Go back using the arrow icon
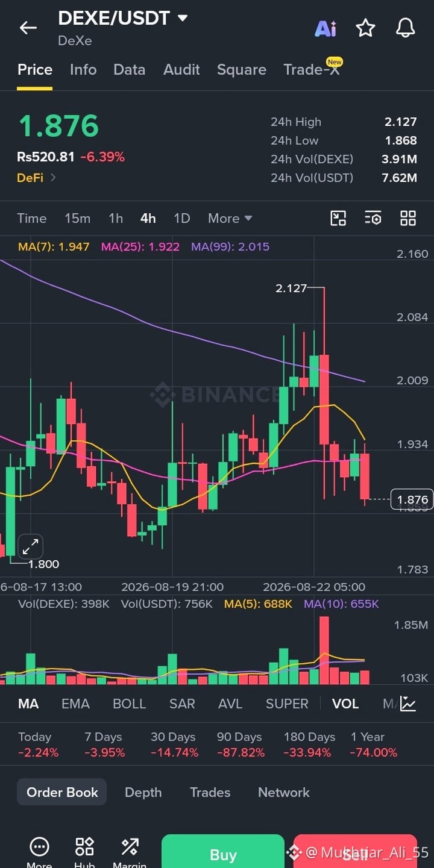 28,28
